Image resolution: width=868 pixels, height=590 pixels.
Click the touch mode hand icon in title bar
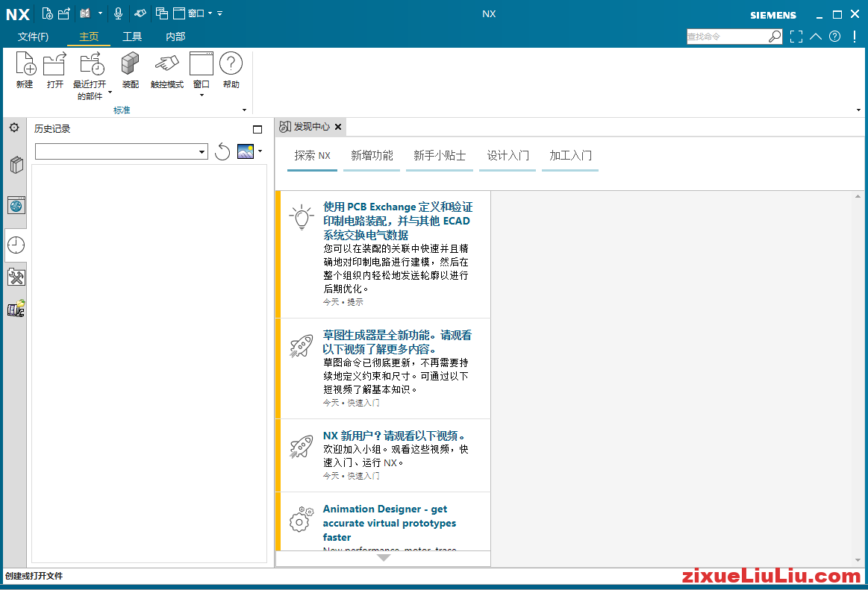(140, 13)
